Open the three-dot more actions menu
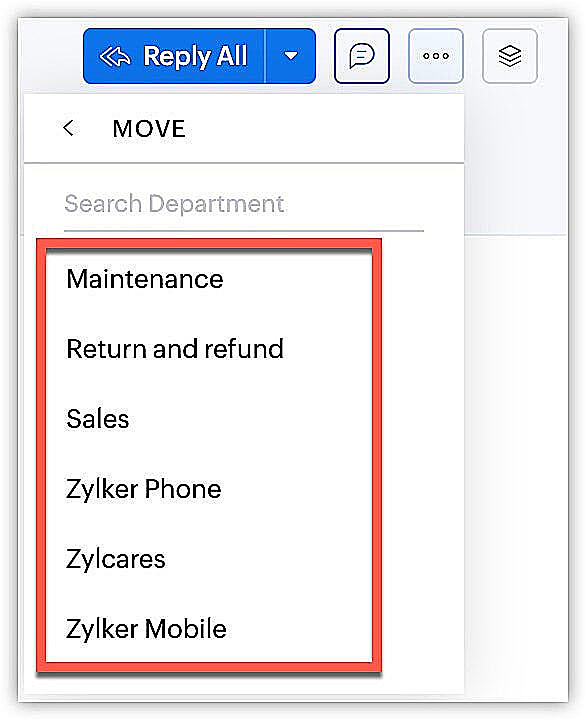Screen dimensions: 586x720 (436, 56)
